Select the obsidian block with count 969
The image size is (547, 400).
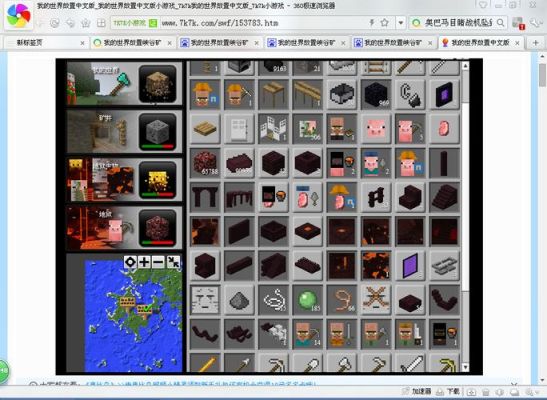coord(376,94)
